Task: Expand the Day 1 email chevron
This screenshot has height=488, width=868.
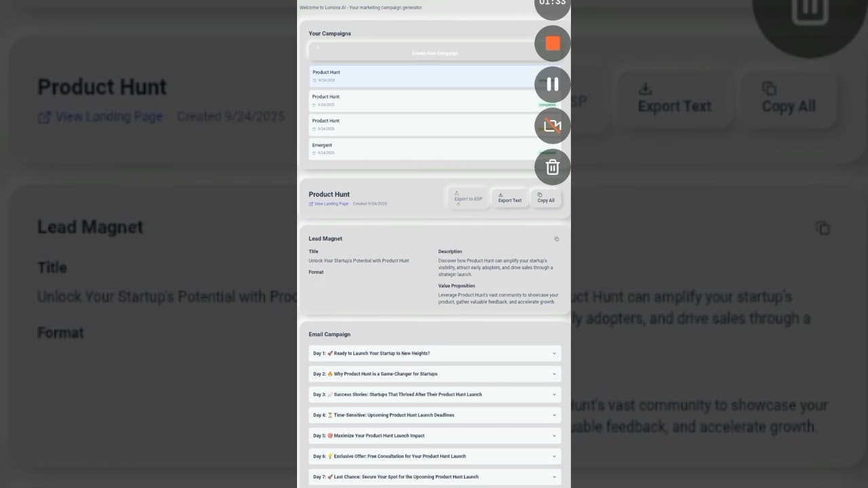Action: (x=554, y=353)
